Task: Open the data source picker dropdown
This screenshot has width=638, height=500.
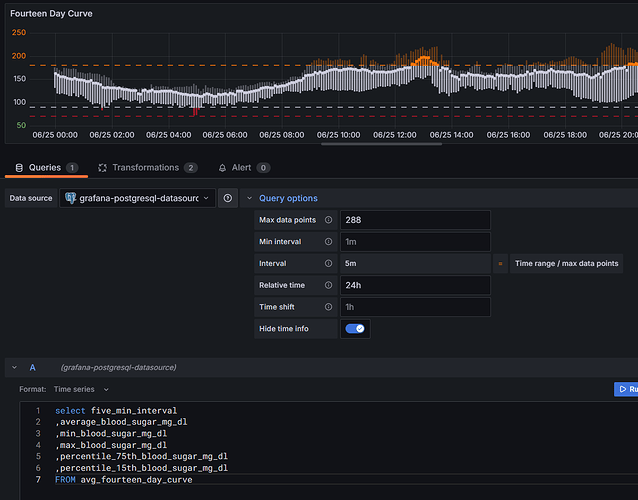Action: 138,198
